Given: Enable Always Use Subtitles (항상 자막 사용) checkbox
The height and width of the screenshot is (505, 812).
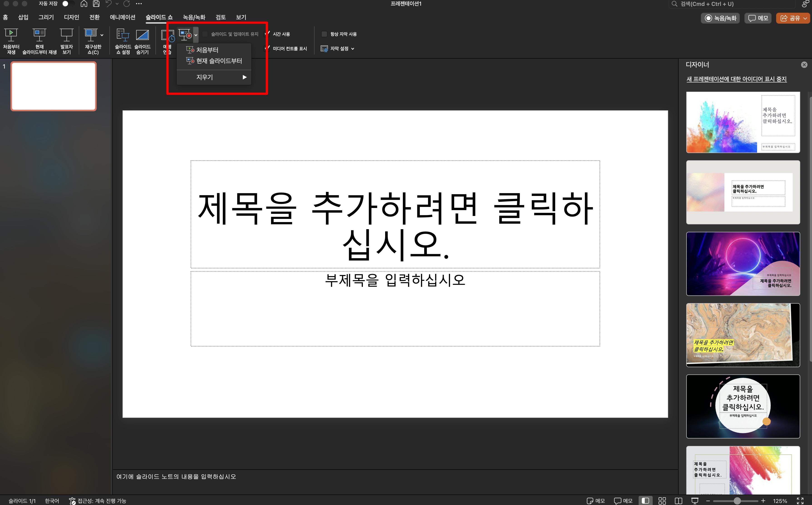Looking at the screenshot, I should pos(324,34).
